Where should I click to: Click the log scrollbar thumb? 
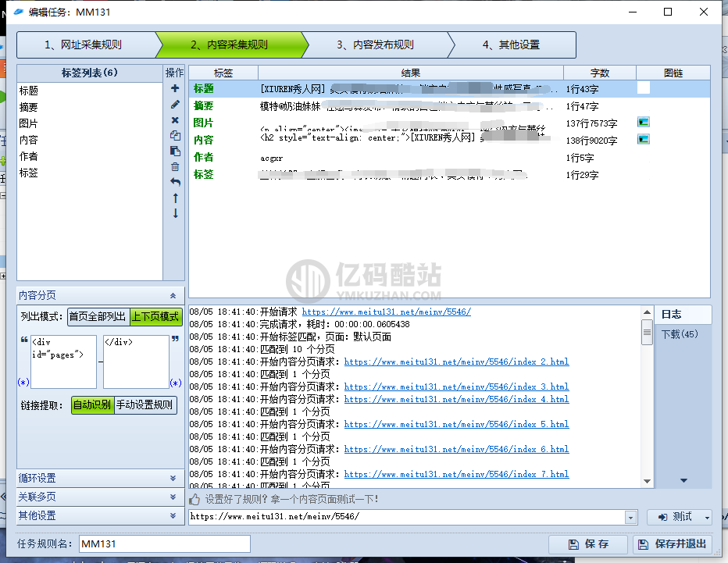tap(647, 332)
